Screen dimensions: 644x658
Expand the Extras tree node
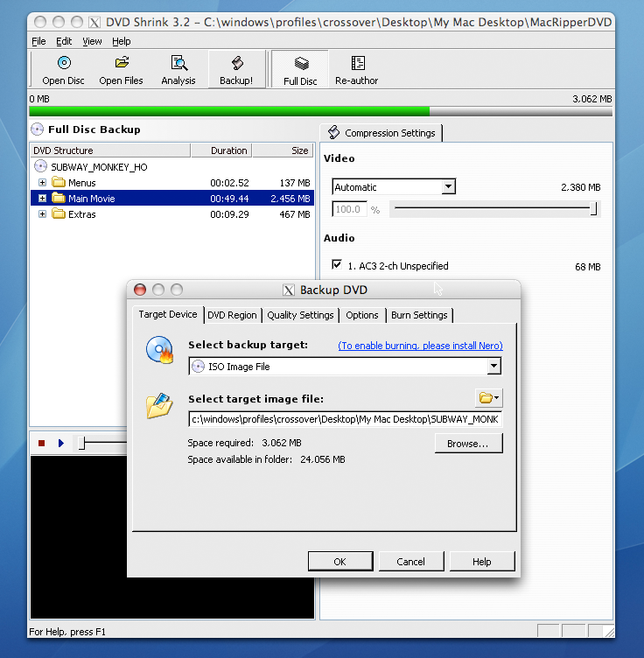[x=42, y=214]
